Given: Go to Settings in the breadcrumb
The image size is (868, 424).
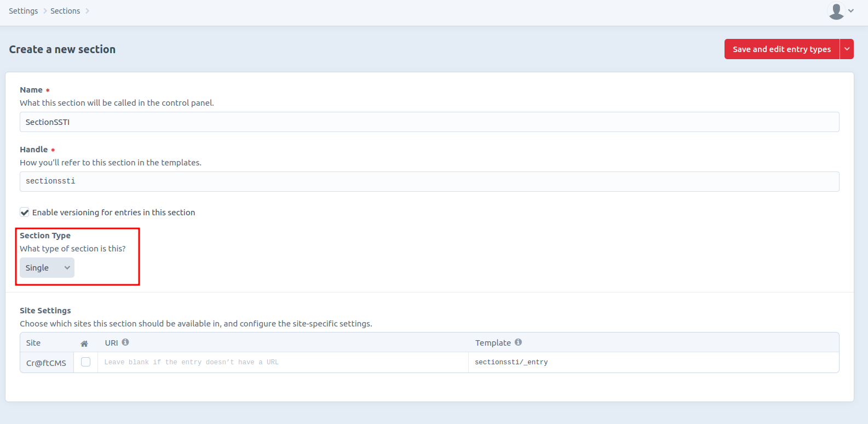Looking at the screenshot, I should [24, 11].
